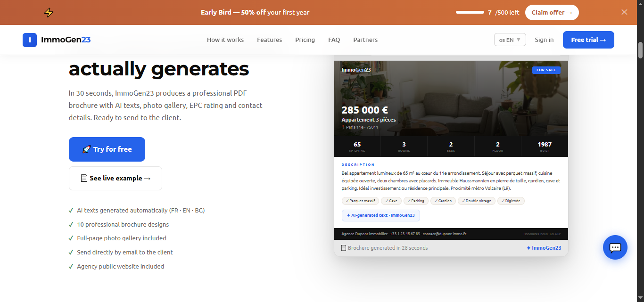This screenshot has width=644, height=302.
Task: Click the ImmoGen23 watermark logo on photo
Action: [x=356, y=70]
